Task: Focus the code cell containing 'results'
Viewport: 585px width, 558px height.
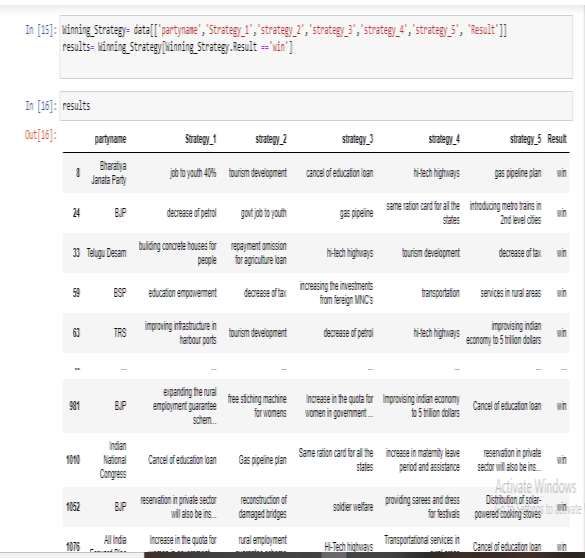Action: coord(316,106)
